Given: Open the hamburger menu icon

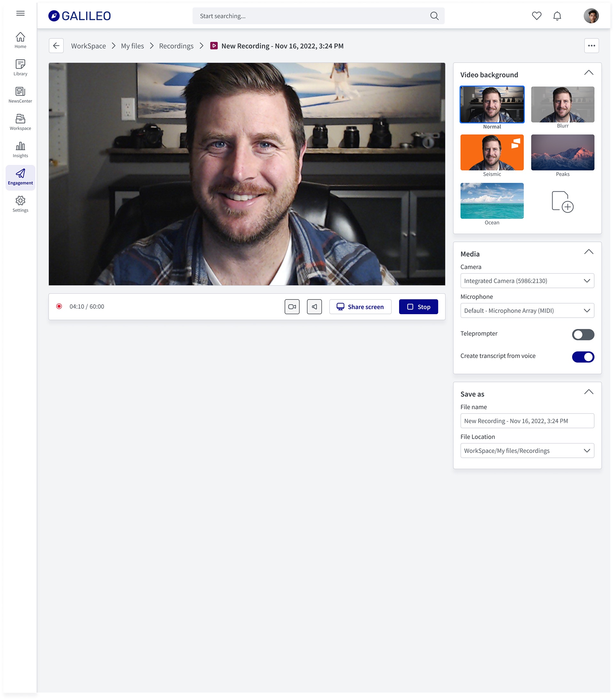Looking at the screenshot, I should click(x=20, y=13).
